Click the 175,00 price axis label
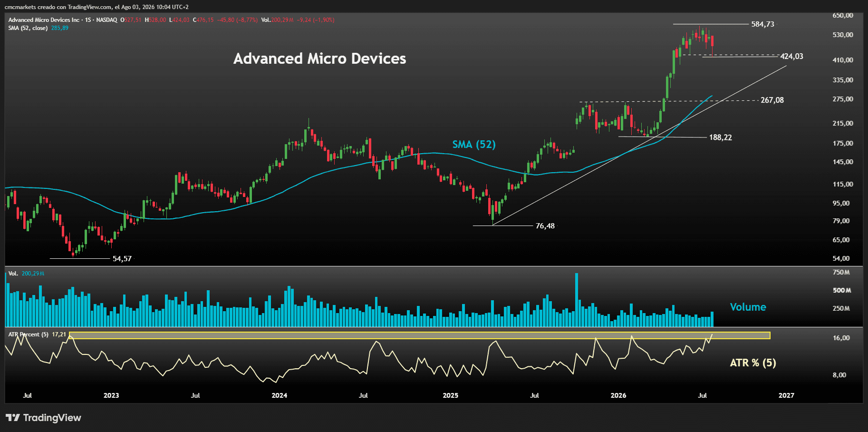 pos(843,144)
